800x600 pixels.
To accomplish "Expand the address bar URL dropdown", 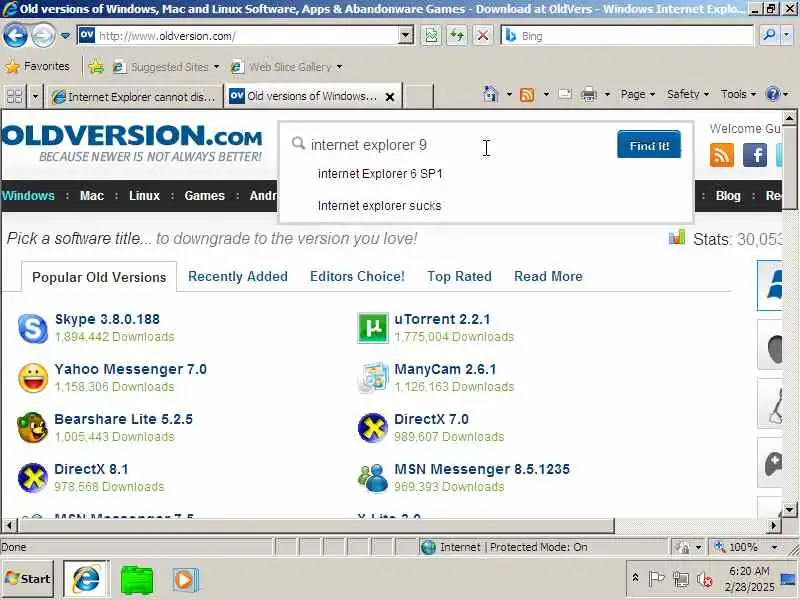I will [x=406, y=36].
